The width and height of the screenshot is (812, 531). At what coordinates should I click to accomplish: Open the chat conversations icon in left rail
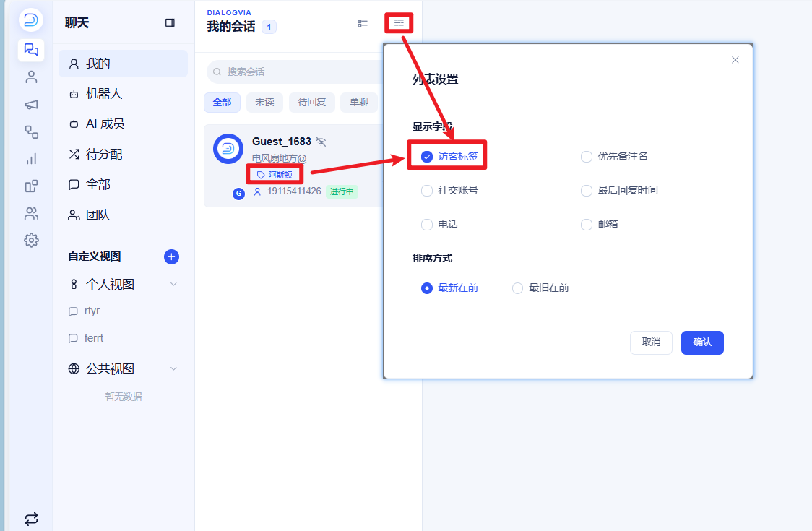31,50
